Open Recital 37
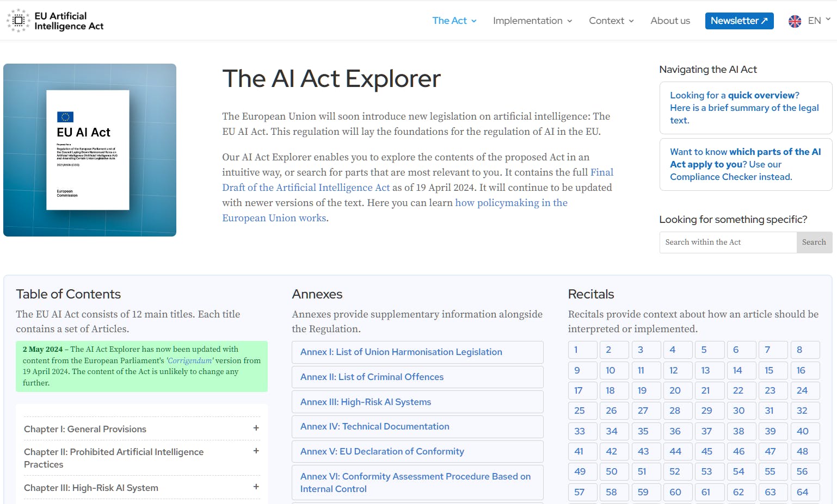This screenshot has height=504, width=837. [710, 431]
